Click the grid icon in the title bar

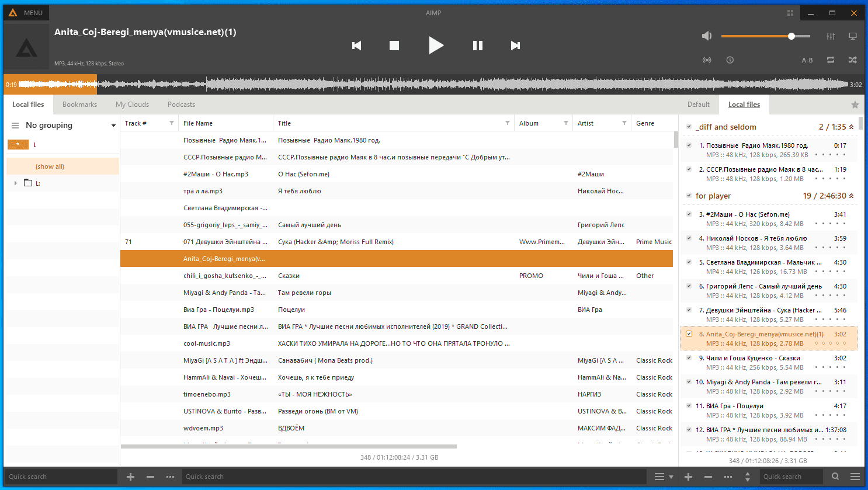(790, 13)
